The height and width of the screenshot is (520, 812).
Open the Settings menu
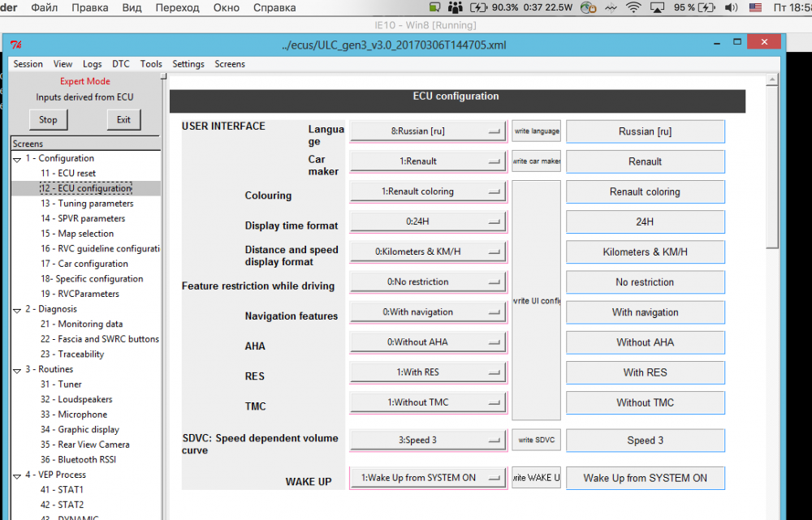188,63
